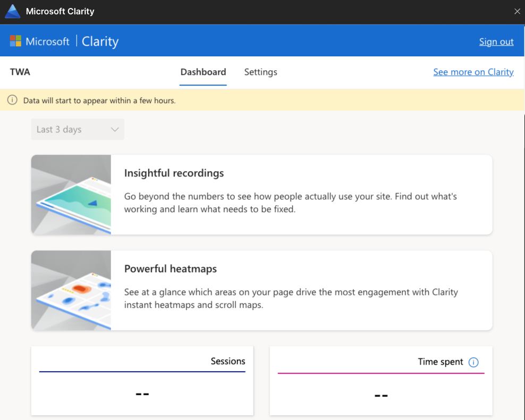
Task: Close the Microsoft Clarity panel
Action: pos(517,11)
